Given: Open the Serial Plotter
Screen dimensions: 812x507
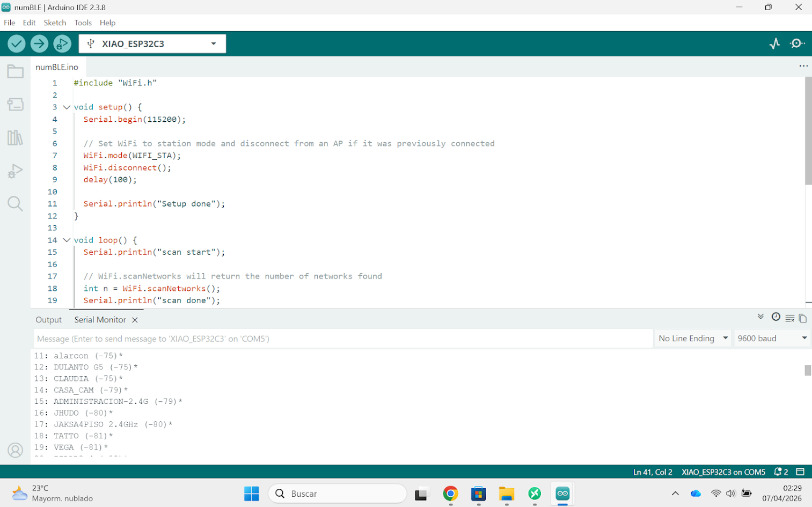Looking at the screenshot, I should click(774, 43).
